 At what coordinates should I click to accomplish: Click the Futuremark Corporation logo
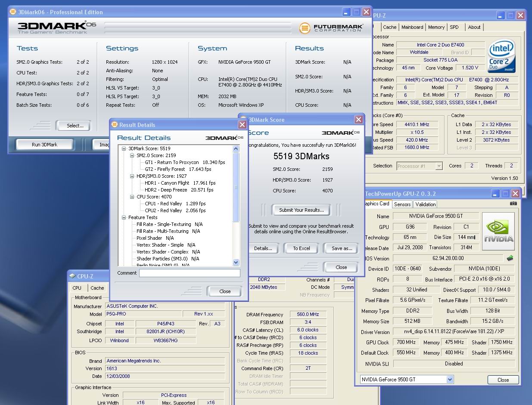tap(331, 28)
